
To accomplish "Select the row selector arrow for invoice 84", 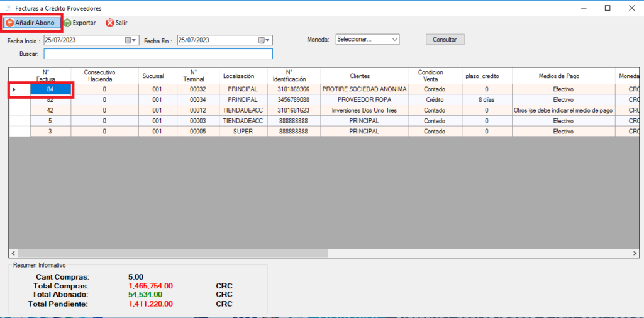I will pos(14,89).
